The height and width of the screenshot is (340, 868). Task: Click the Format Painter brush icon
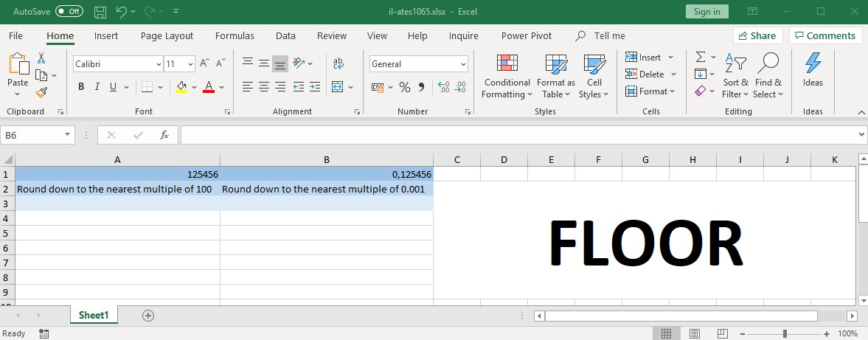[x=41, y=92]
